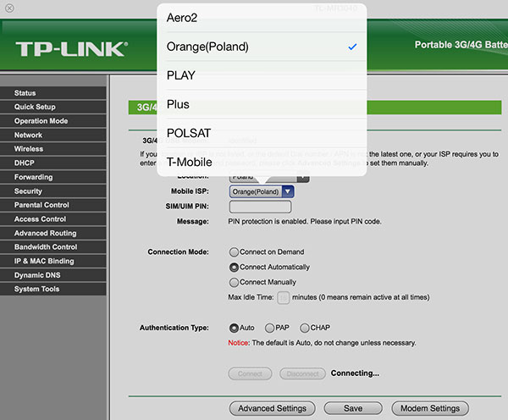Go to Quick Setup in sidebar
Image resolution: width=508 pixels, height=420 pixels.
53,107
